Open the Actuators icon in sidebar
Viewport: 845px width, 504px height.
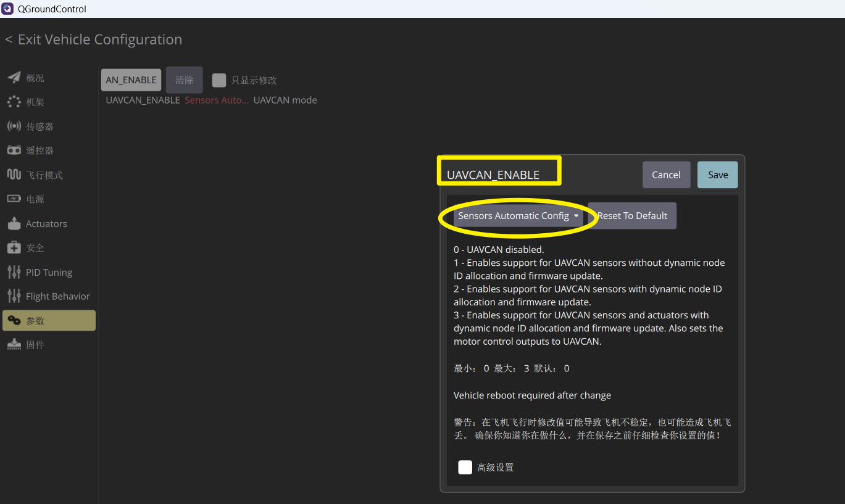click(x=14, y=223)
